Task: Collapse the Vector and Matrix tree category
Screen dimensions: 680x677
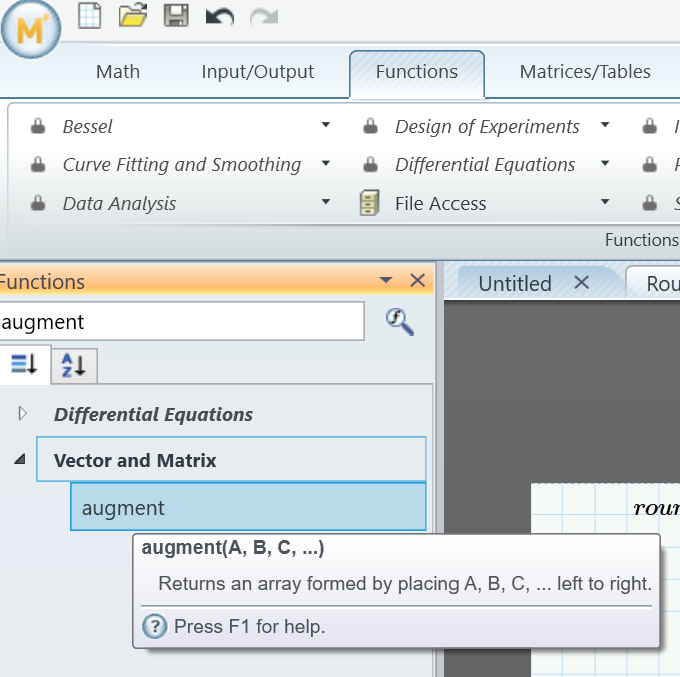Action: point(20,460)
